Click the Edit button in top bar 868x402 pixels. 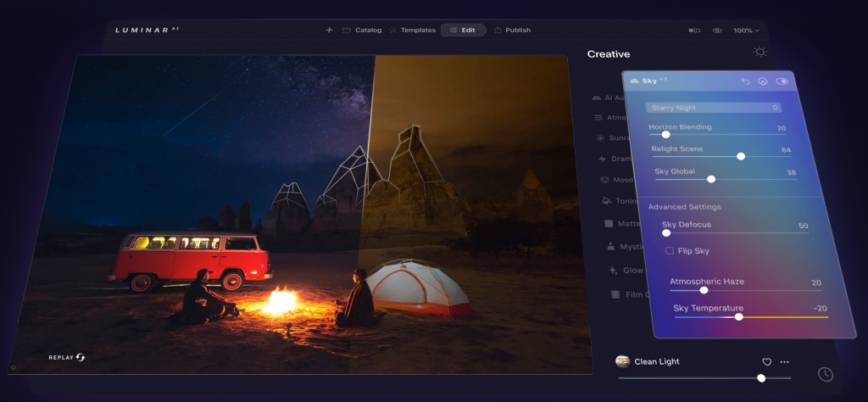463,31
